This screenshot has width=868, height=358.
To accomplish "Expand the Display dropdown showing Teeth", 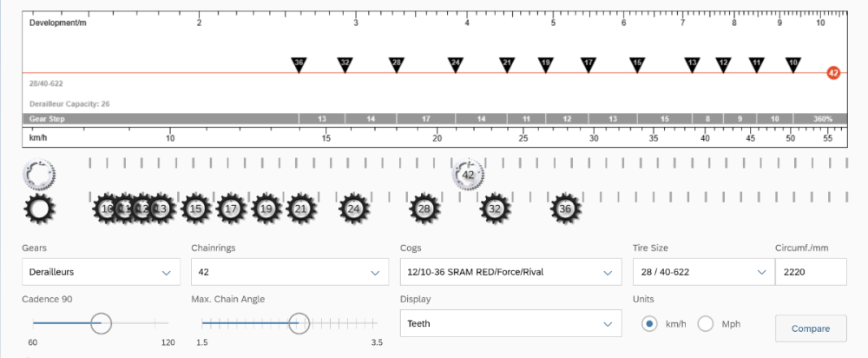I will 510,323.
